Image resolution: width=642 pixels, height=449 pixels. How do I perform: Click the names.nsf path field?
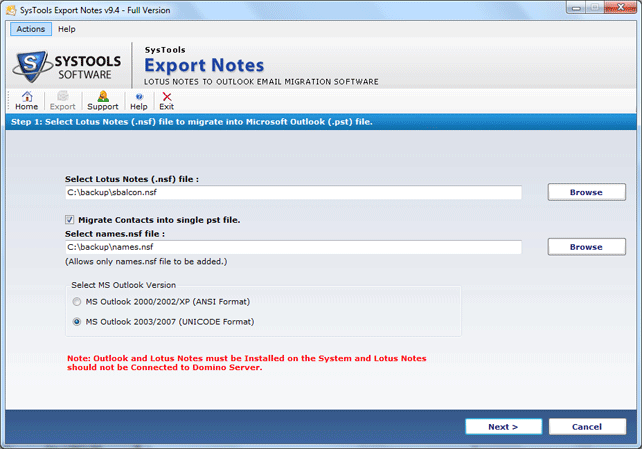(x=293, y=247)
